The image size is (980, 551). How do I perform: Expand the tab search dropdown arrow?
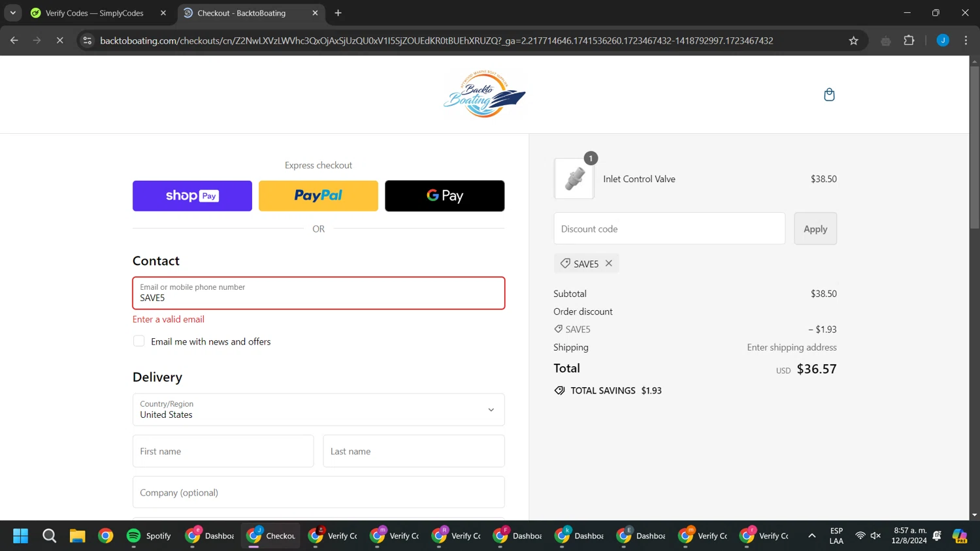pos(12,13)
